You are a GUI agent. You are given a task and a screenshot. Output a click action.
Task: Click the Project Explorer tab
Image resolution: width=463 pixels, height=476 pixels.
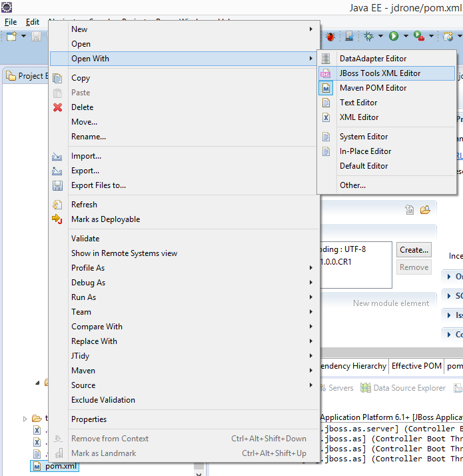pyautogui.click(x=27, y=76)
